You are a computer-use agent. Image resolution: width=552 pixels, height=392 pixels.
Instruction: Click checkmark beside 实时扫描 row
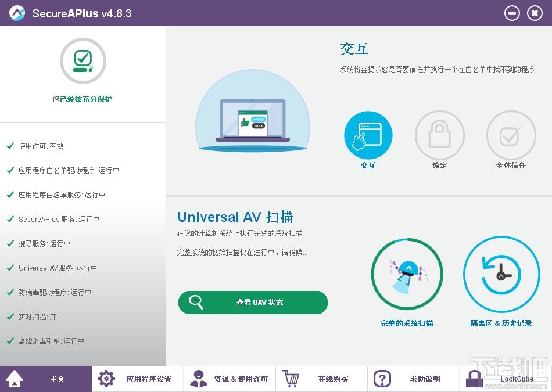[10, 317]
